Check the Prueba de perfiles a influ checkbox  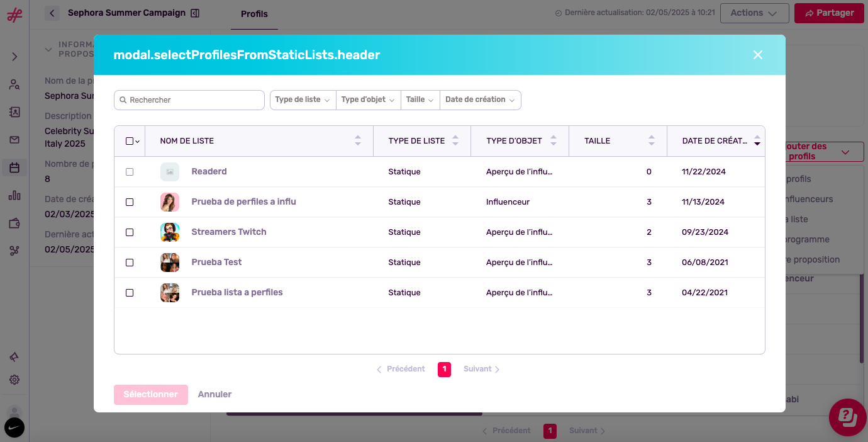[130, 202]
